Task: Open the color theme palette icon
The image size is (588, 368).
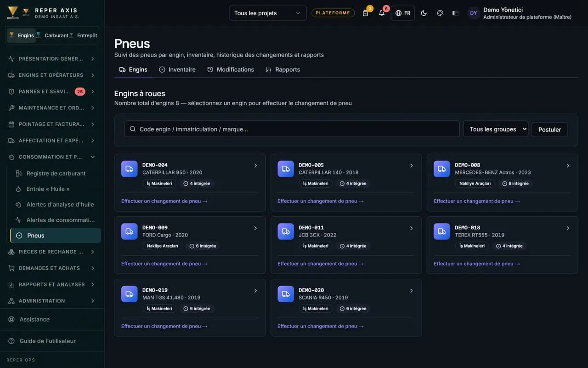Action: (440, 13)
